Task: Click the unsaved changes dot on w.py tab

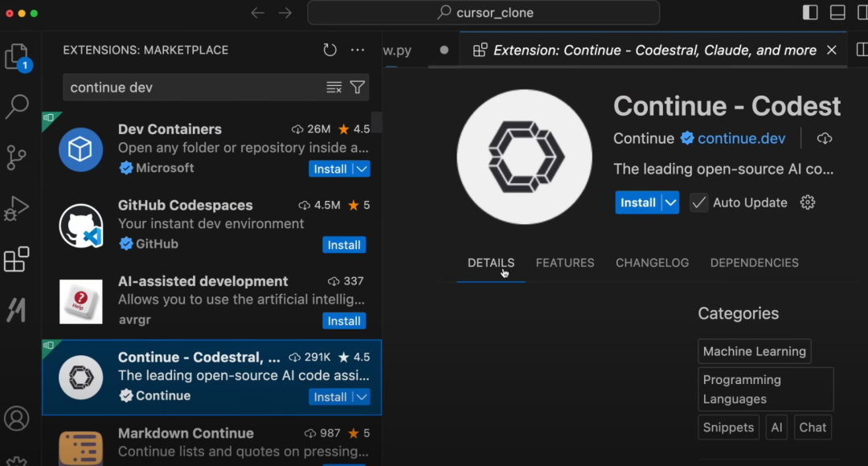Action: point(444,50)
